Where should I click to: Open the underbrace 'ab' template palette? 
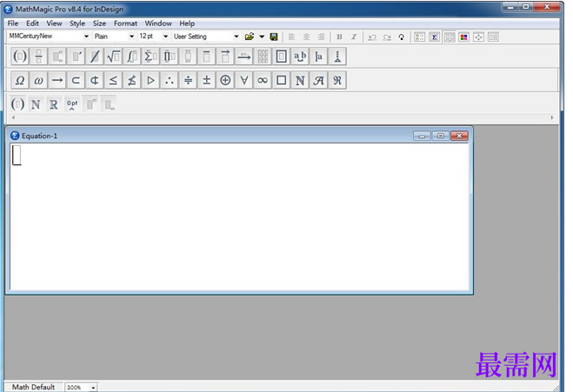pos(300,56)
